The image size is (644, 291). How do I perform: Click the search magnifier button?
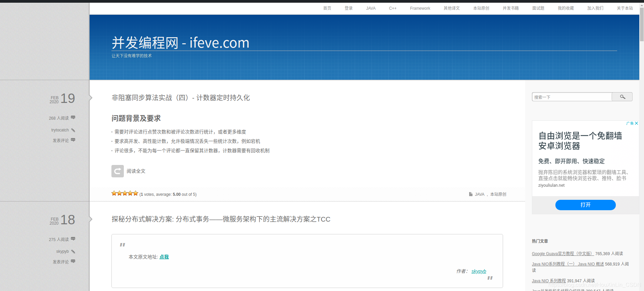[x=622, y=97]
